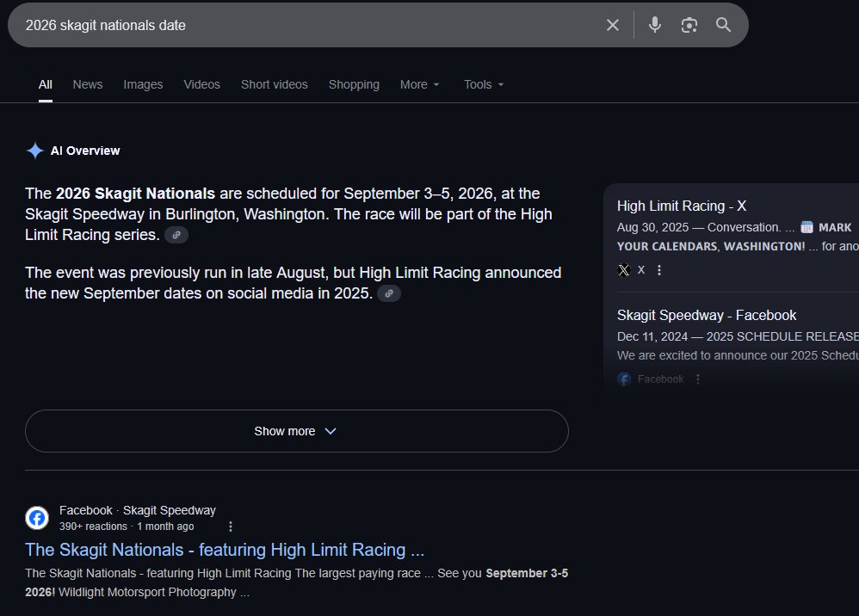Image resolution: width=859 pixels, height=616 pixels.
Task: Click 'The event was previously run in late August' paragraph
Action: tap(294, 283)
